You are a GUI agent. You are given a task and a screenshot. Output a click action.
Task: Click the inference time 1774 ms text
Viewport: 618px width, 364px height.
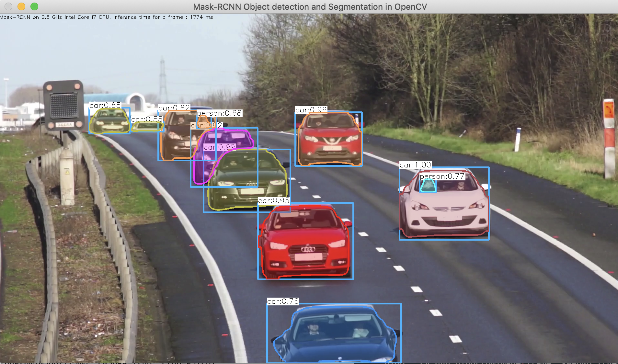[x=107, y=17]
